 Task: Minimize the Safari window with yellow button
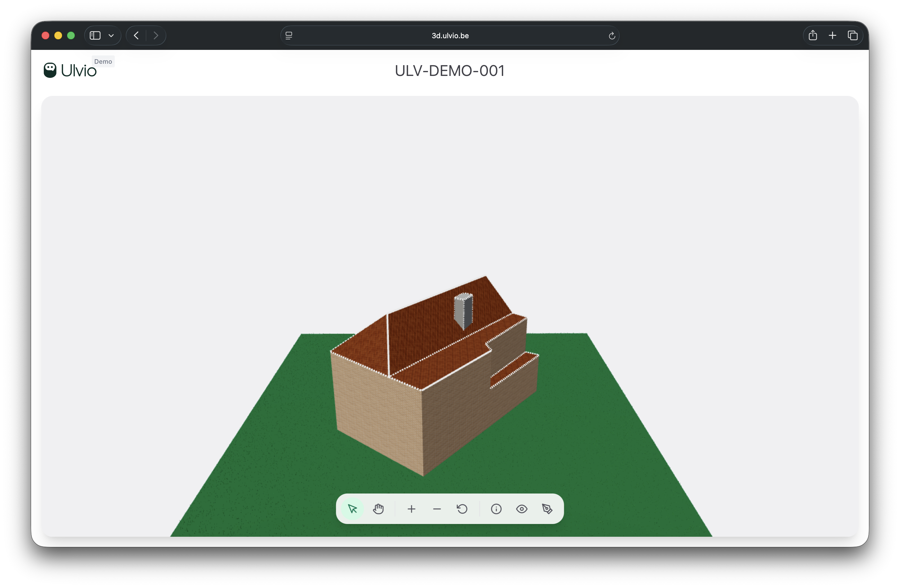[58, 35]
